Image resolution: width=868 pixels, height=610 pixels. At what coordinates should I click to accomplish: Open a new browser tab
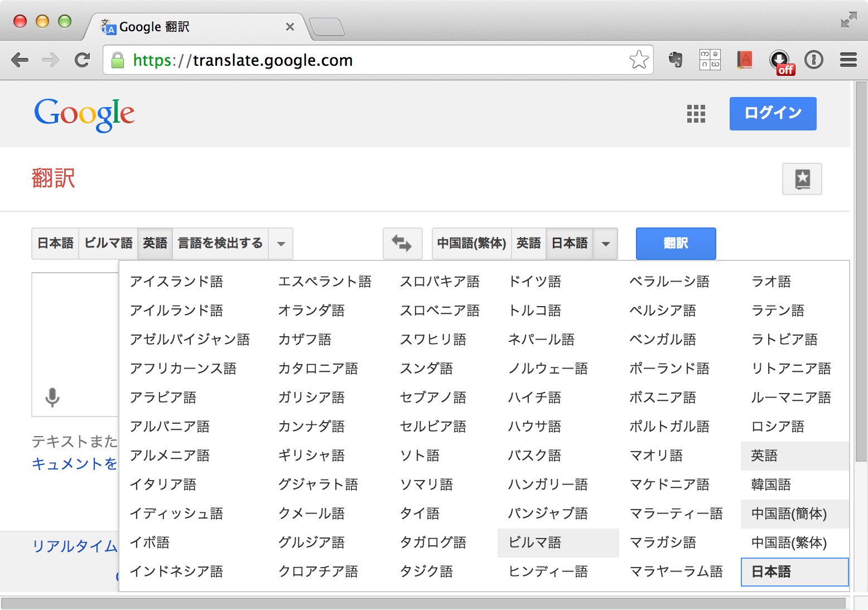(327, 27)
